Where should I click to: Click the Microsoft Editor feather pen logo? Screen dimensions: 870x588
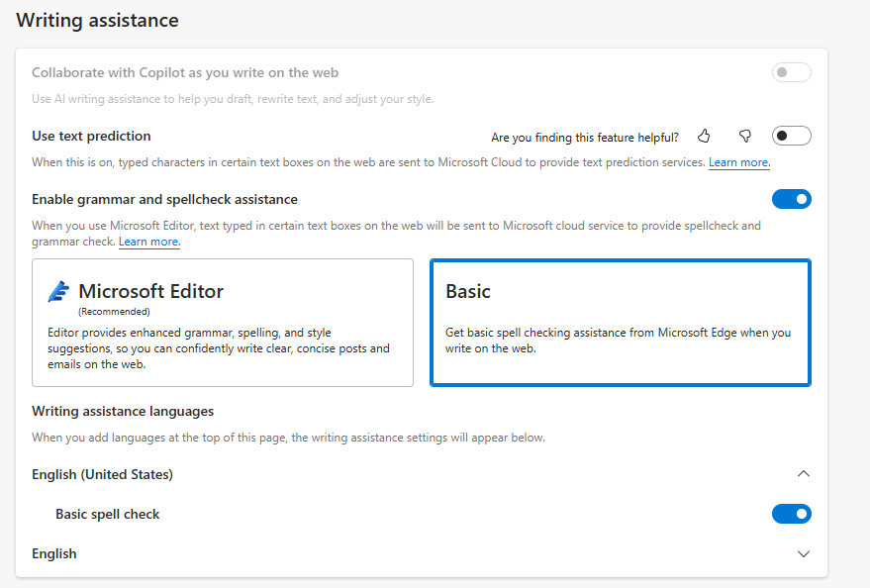pos(58,291)
